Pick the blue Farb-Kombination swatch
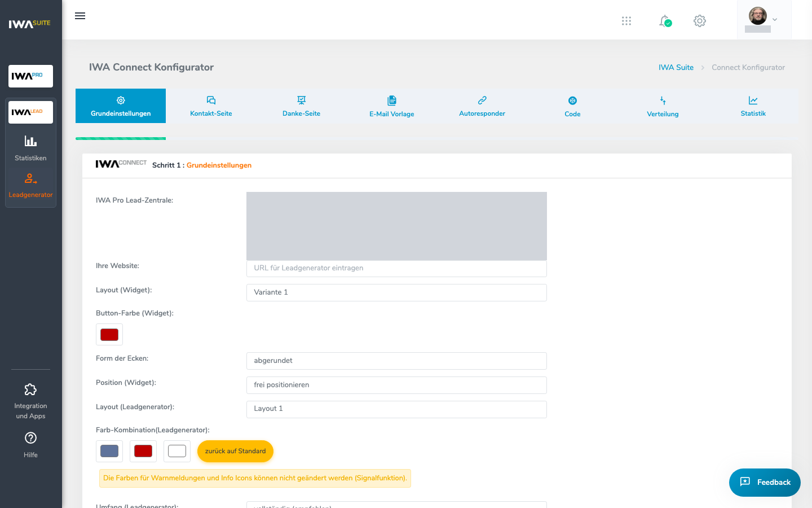Image resolution: width=812 pixels, height=508 pixels. (109, 451)
